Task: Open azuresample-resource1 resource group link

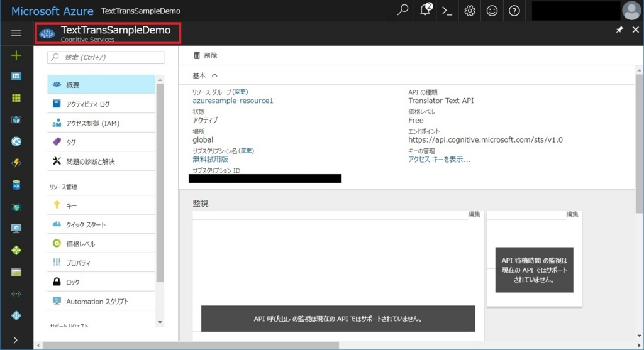Action: tap(233, 101)
